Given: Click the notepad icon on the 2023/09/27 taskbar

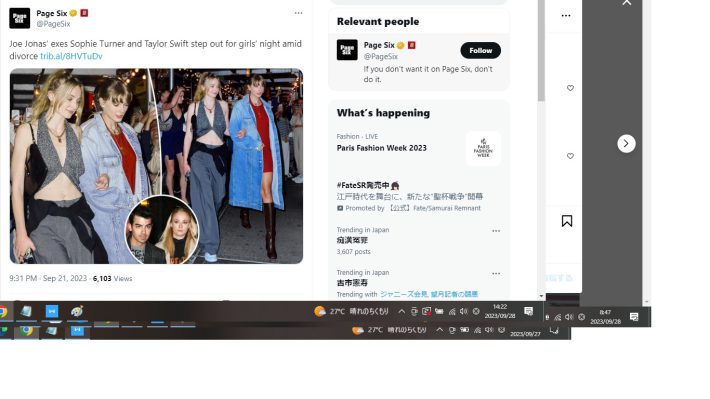Looking at the screenshot, I should click(51, 331).
